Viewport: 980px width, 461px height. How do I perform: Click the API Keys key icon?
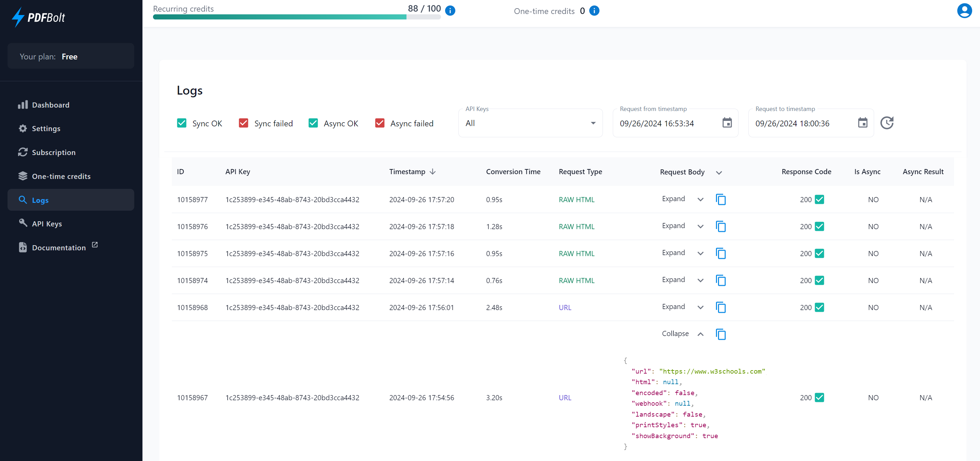[x=23, y=223]
